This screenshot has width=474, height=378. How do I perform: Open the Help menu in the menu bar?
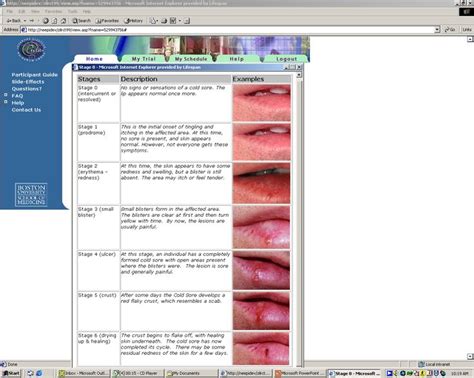click(x=87, y=11)
